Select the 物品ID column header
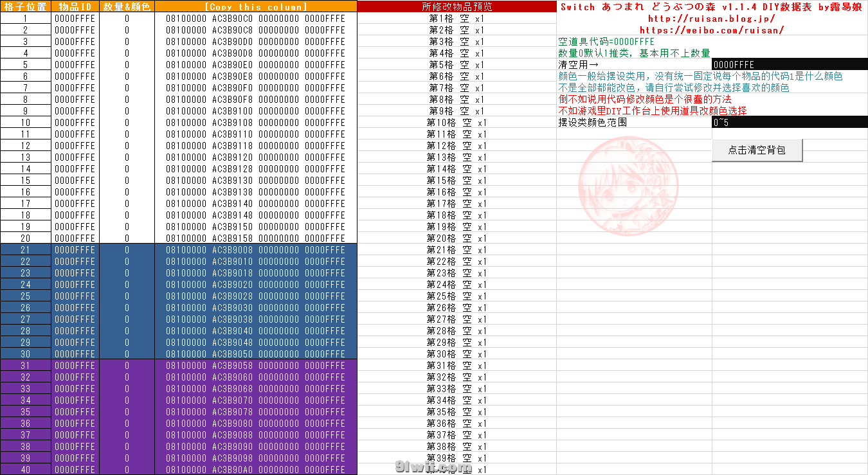The image size is (868, 475). [75, 6]
